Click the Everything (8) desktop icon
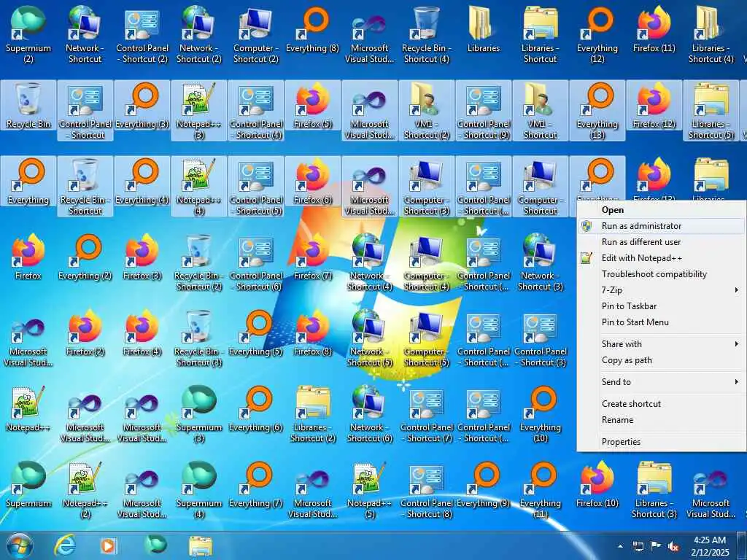The image size is (747, 560). tap(312, 29)
